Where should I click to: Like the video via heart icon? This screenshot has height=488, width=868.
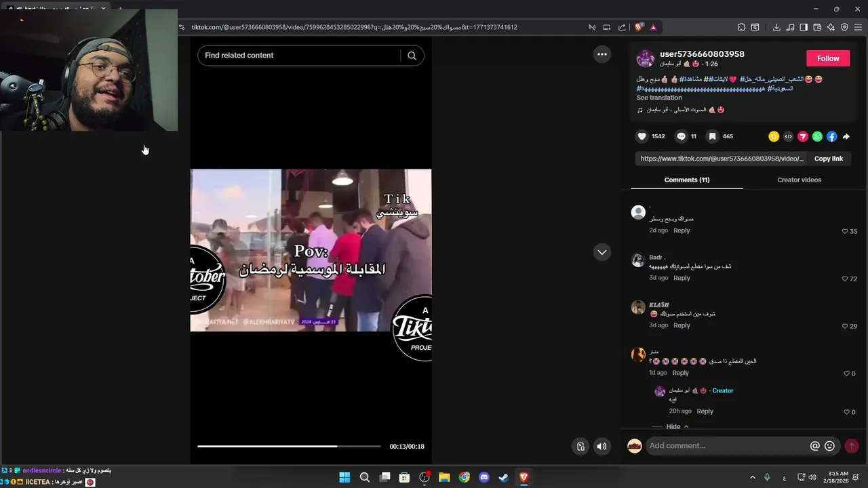click(x=642, y=136)
